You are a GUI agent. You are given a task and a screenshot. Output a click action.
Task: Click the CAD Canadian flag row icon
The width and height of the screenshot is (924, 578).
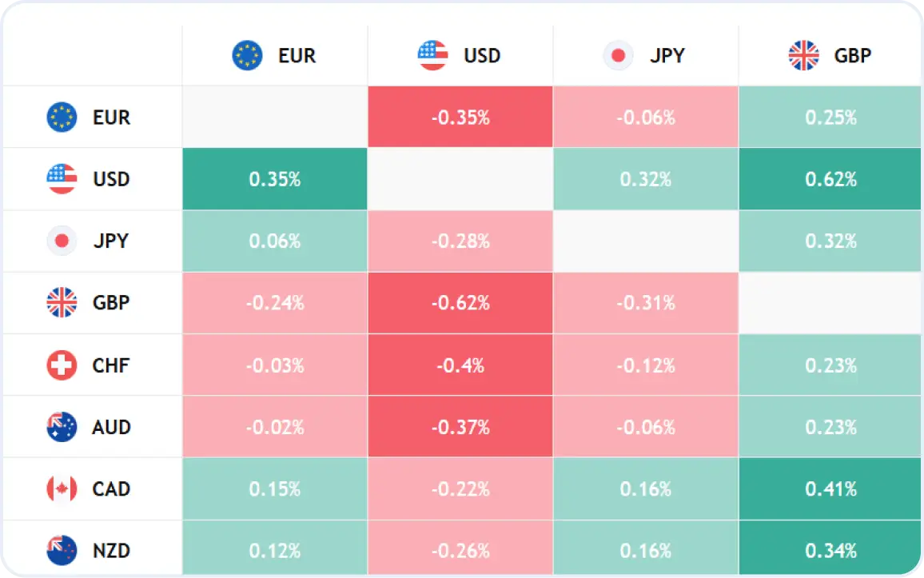coord(62,489)
